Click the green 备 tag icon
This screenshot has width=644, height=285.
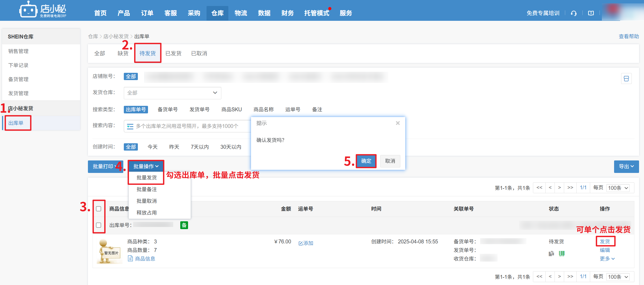coord(184,225)
